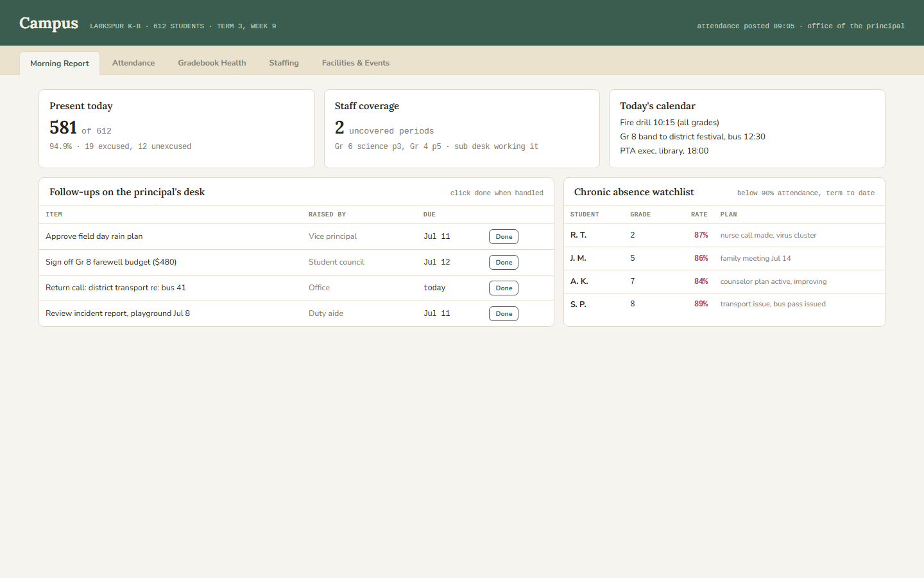Click the Jul 12 due date
Image resolution: width=924 pixels, height=578 pixels.
click(x=437, y=262)
